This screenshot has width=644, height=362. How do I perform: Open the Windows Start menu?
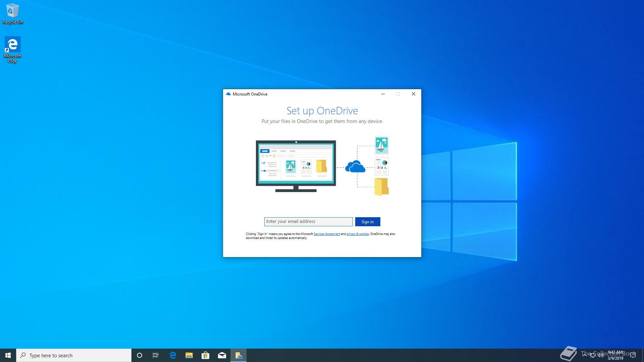coord(8,355)
